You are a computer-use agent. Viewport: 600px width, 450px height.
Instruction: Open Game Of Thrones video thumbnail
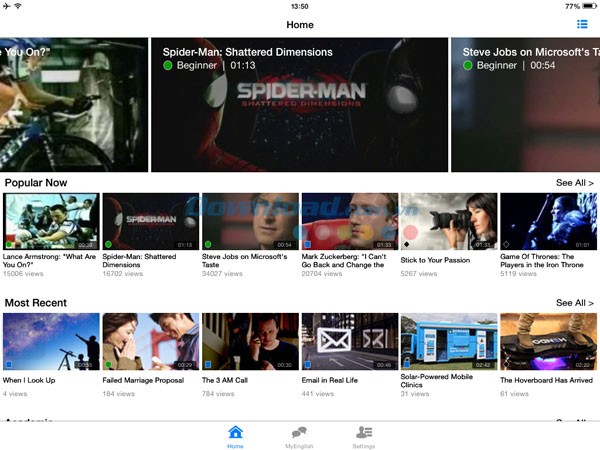(547, 221)
